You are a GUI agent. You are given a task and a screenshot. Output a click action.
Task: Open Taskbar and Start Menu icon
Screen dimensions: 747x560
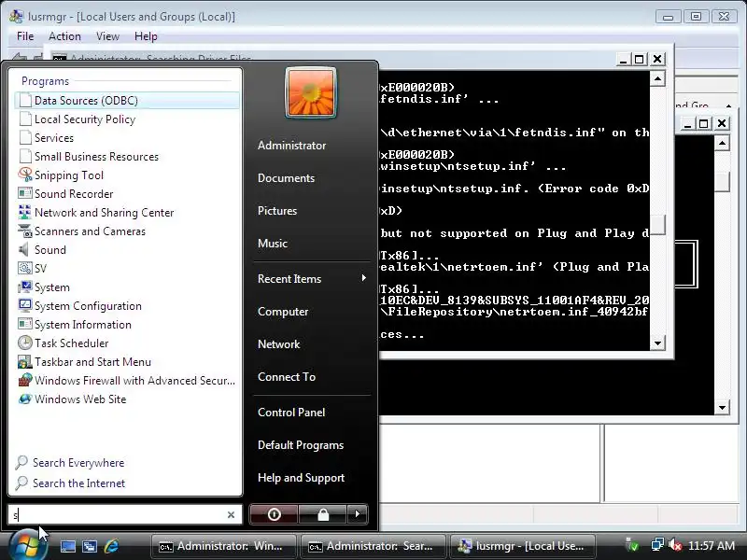pyautogui.click(x=25, y=361)
